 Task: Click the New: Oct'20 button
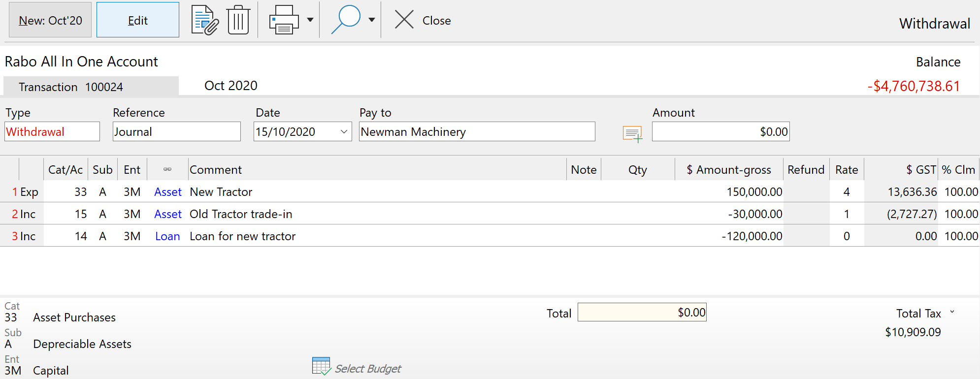50,20
